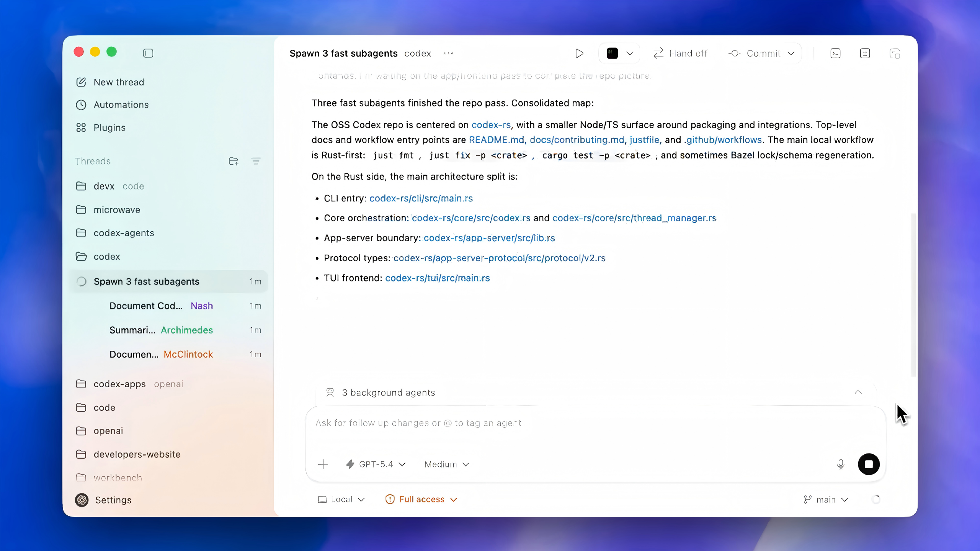Click the new folder icon beside Threads
Image resolution: width=980 pixels, height=551 pixels.
[x=233, y=161]
